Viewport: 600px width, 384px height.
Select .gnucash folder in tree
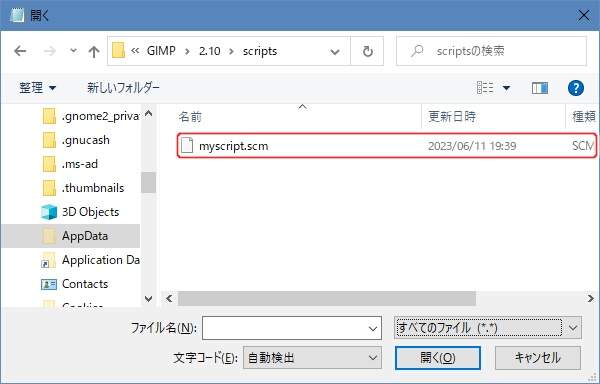click(x=76, y=140)
